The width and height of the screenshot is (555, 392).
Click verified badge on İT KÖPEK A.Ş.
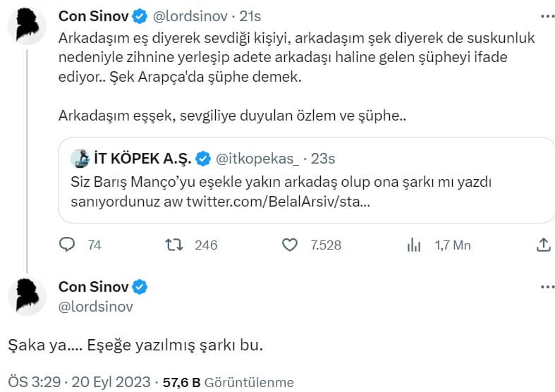(x=202, y=158)
